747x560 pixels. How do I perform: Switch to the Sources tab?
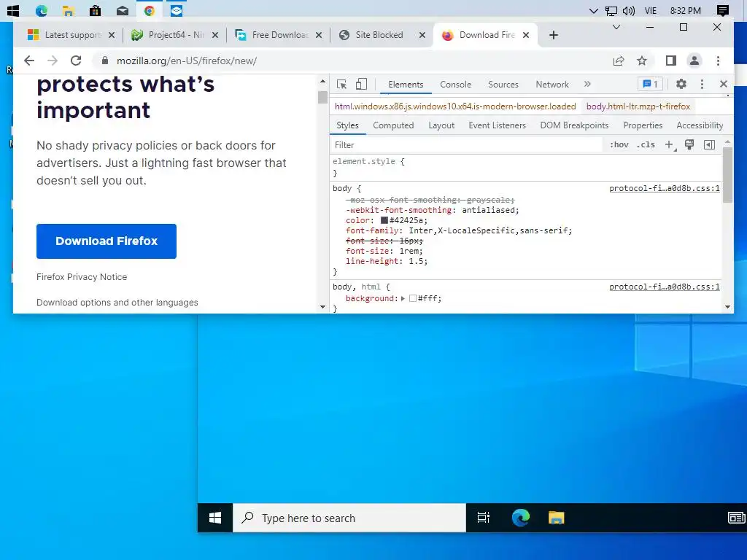click(503, 85)
